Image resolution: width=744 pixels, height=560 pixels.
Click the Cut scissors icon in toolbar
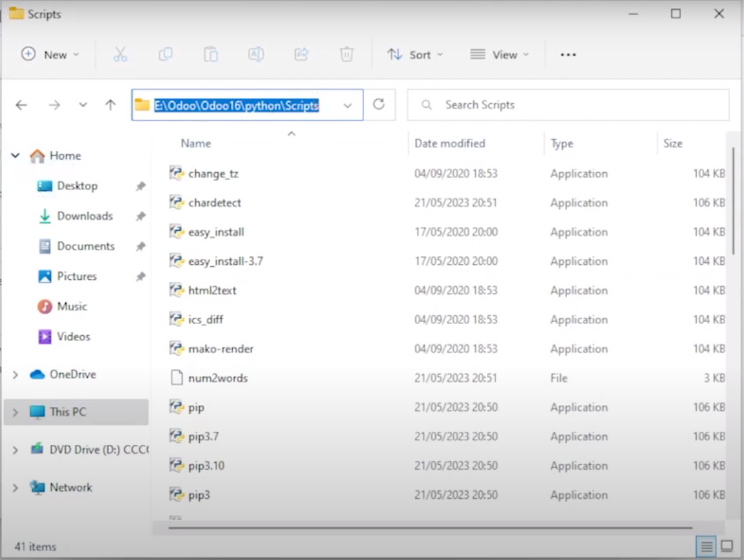pyautogui.click(x=120, y=55)
